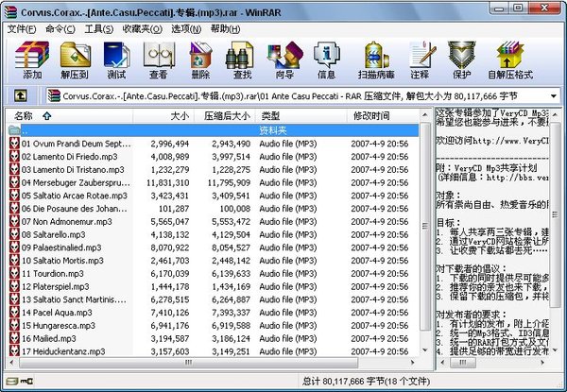Click file list scroll-down arrow
This screenshot has width=567, height=392.
[x=425, y=350]
